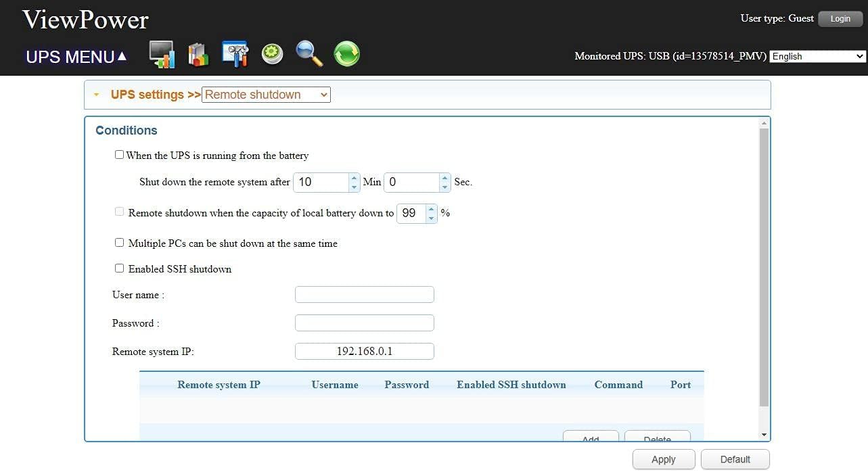The image size is (868, 472).
Task: Decrease the shutdown seconds value
Action: tap(444, 187)
